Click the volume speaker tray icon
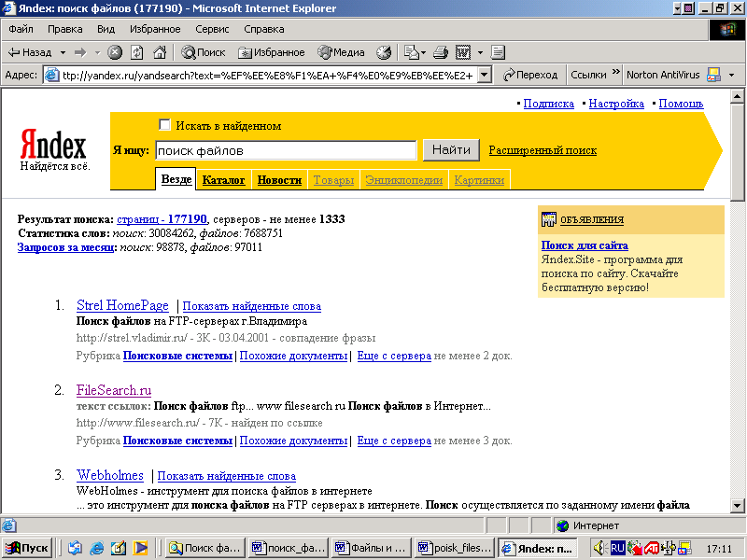This screenshot has height=560, width=747. [x=599, y=548]
